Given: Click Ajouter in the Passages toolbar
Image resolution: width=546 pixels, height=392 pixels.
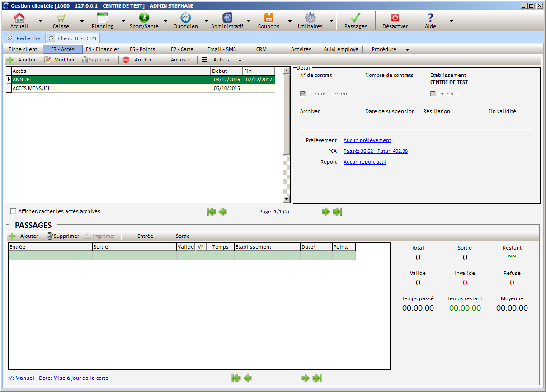Looking at the screenshot, I should click(x=24, y=236).
